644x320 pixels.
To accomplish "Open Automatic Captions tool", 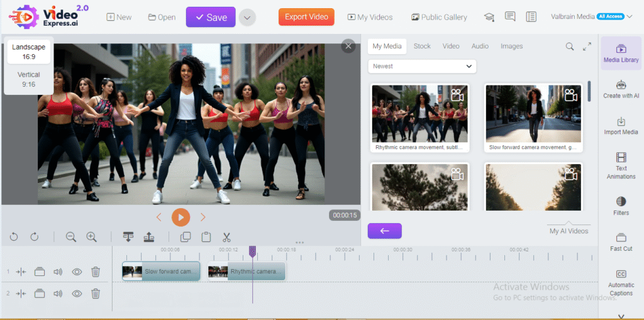I will [x=621, y=283].
